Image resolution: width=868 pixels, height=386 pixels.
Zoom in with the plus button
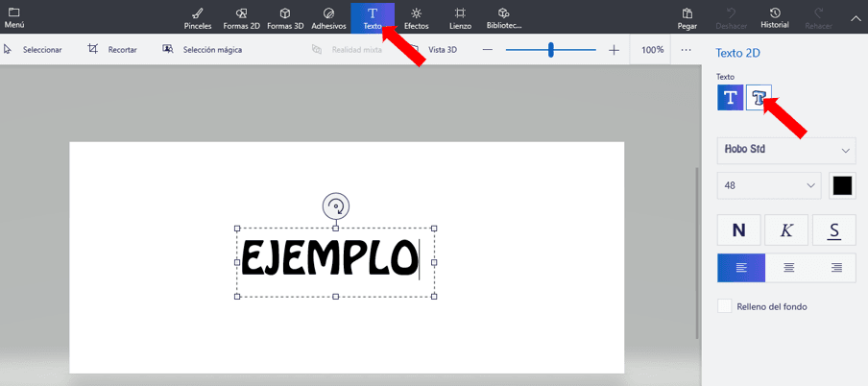[614, 50]
